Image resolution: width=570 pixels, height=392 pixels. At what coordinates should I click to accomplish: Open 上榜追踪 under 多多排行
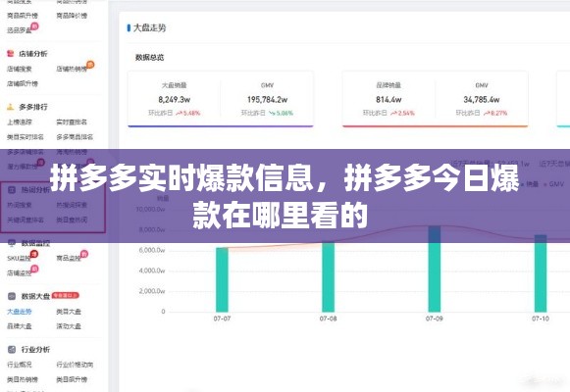pyautogui.click(x=20, y=122)
